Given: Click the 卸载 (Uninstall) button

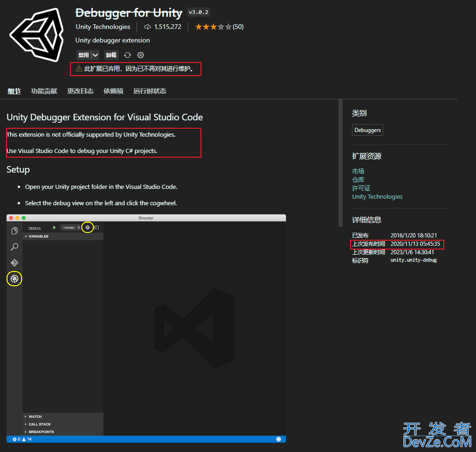Looking at the screenshot, I should click(111, 55).
